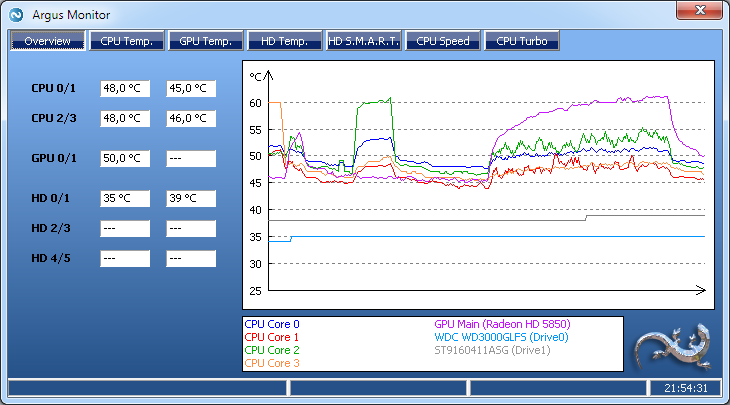Click GPU Main (Radeon HD 5850) legend entry

(502, 324)
